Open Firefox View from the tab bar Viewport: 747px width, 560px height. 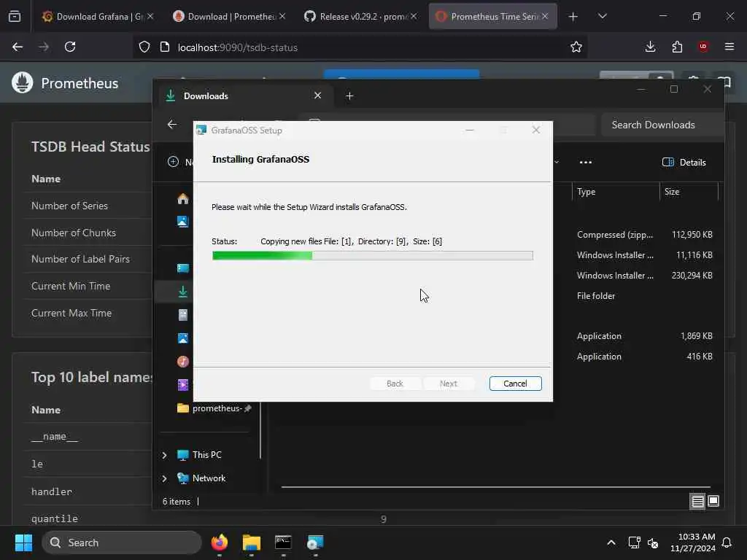point(15,17)
